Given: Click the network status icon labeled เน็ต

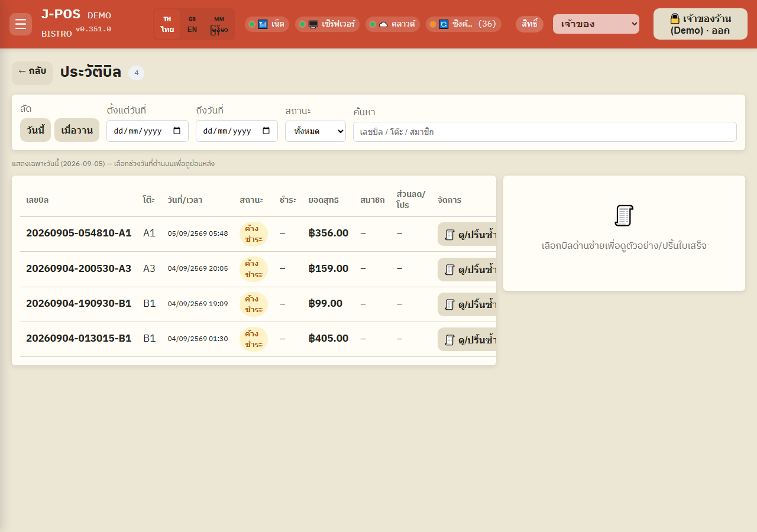Looking at the screenshot, I should click(x=263, y=24).
